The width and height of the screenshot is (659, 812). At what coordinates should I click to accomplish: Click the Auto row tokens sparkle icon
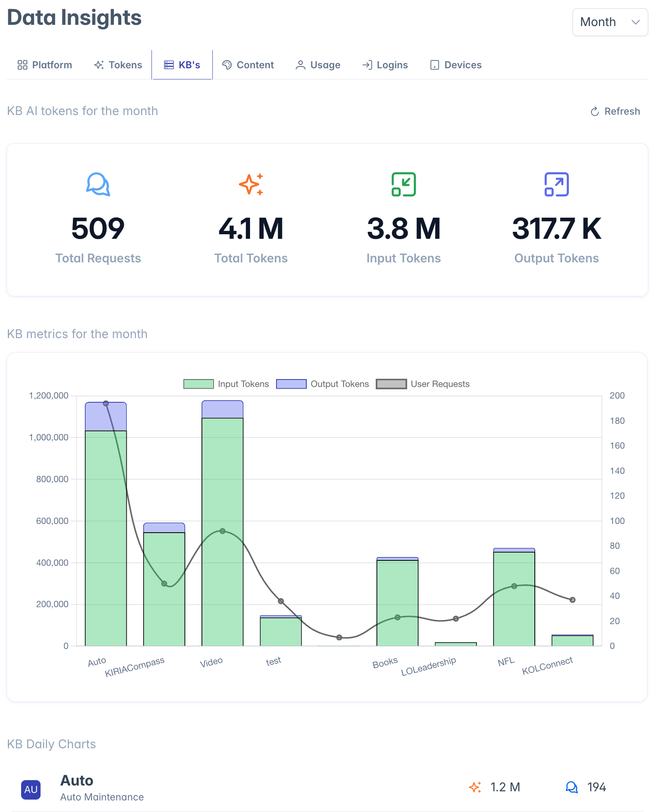pos(475,787)
